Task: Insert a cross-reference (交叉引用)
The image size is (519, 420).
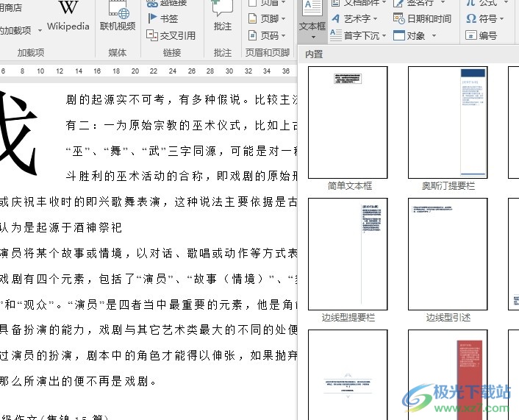Action: click(171, 35)
